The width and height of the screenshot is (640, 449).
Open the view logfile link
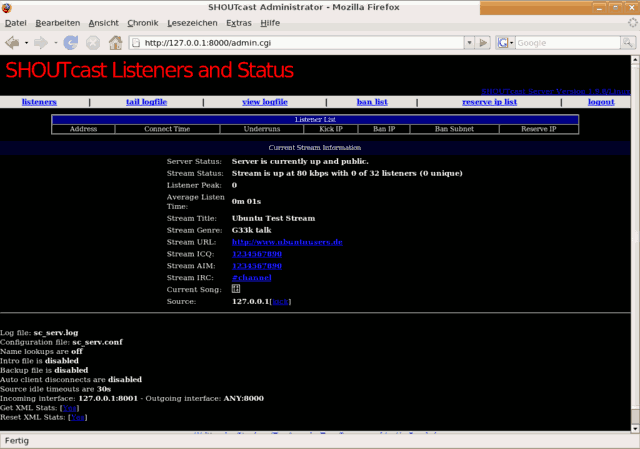pos(265,102)
